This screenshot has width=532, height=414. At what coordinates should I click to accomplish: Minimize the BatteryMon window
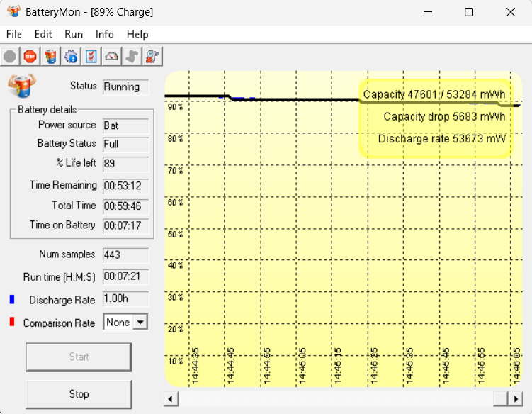point(428,12)
